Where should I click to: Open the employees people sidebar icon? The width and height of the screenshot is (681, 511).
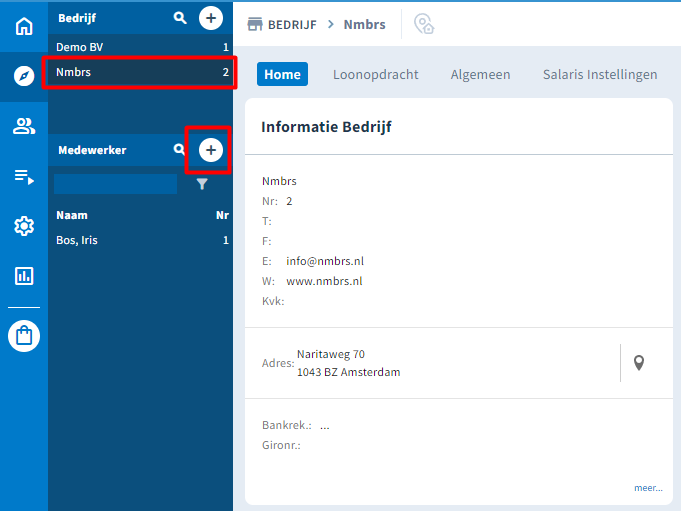click(x=24, y=126)
